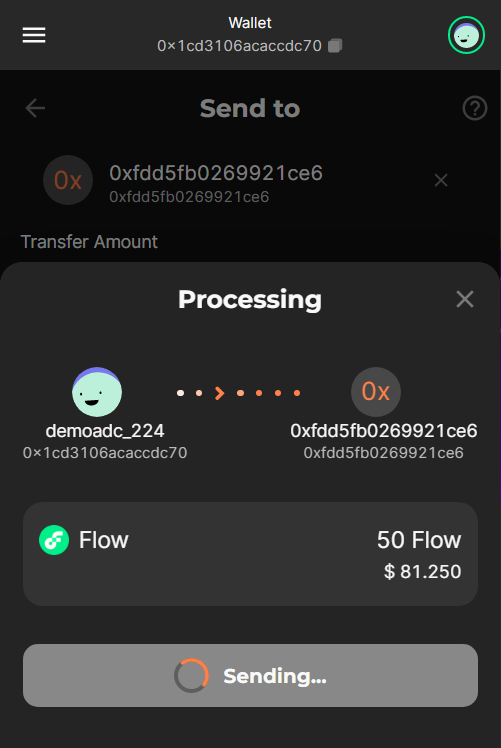Click the $ 81.250 value
501x748 pixels.
[422, 571]
